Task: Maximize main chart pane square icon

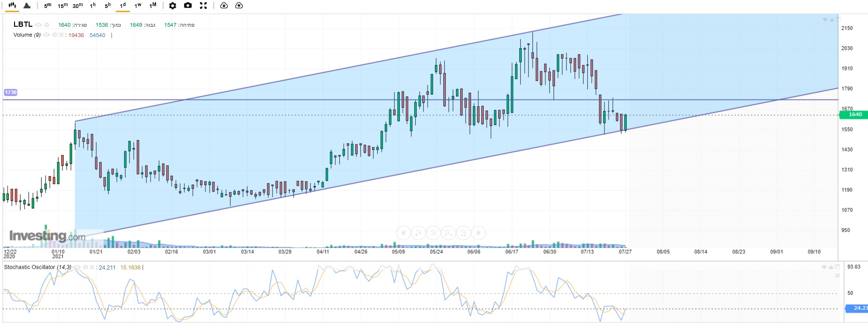Action: tap(838, 20)
